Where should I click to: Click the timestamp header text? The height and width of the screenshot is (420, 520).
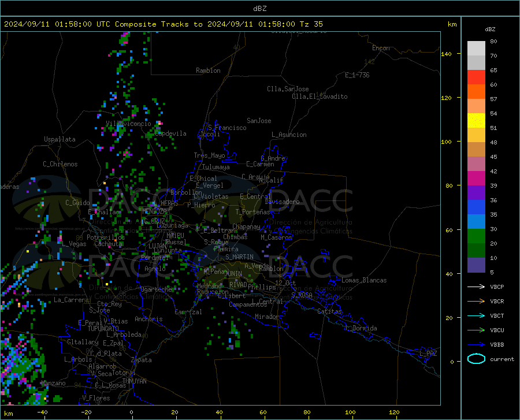pyautogui.click(x=163, y=24)
